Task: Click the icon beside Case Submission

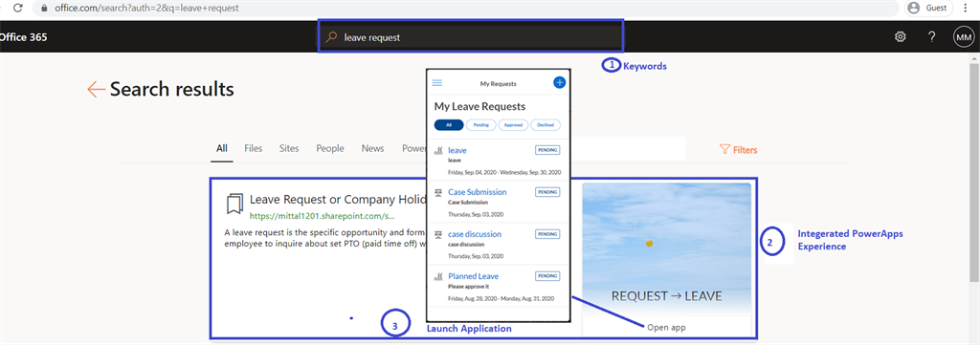Action: click(x=439, y=192)
